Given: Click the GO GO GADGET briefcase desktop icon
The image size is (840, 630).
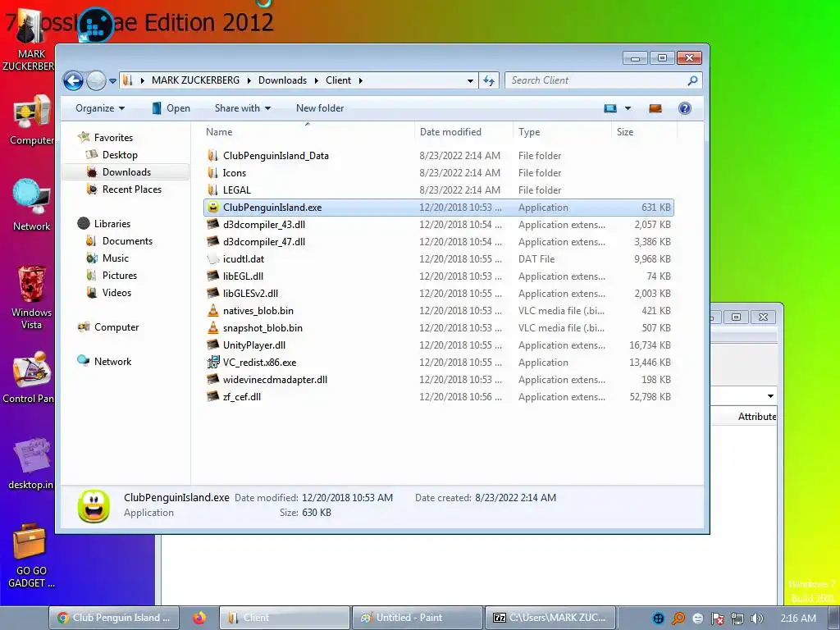Looking at the screenshot, I should pos(30,541).
